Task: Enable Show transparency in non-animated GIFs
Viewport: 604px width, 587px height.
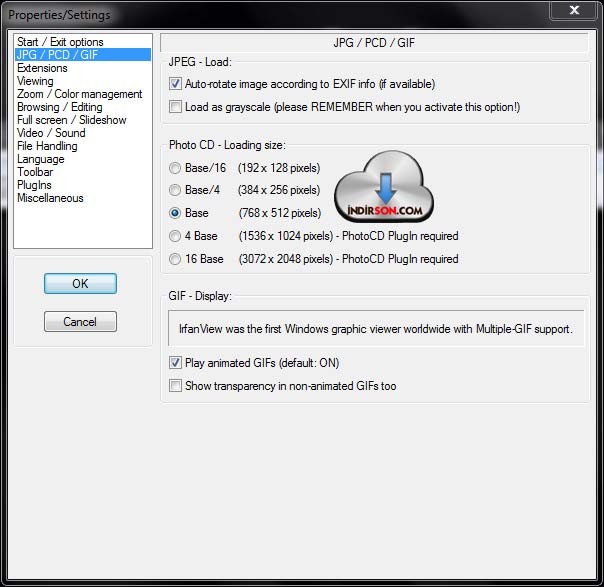Action: tap(175, 386)
